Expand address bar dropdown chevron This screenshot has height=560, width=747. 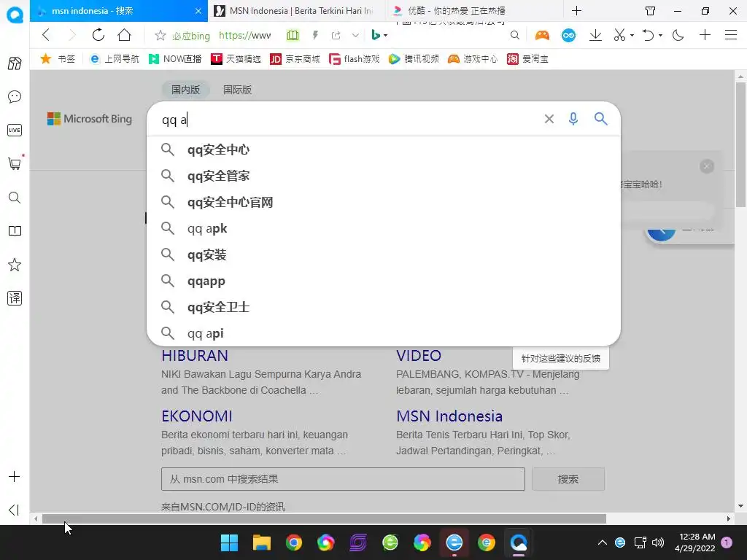355,35
